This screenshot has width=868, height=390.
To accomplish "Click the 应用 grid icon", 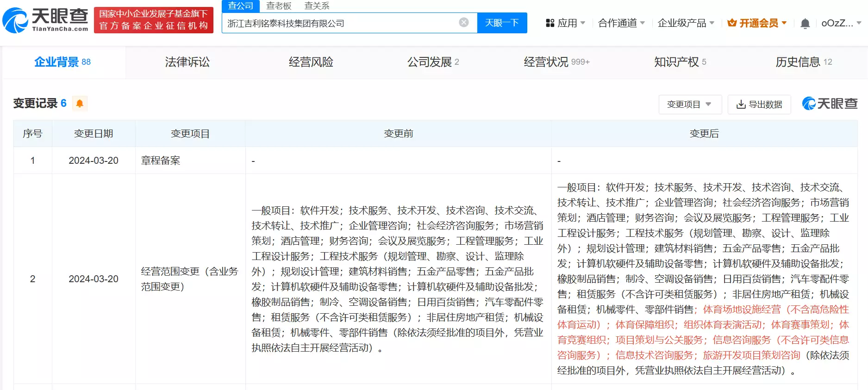I will tap(550, 23).
